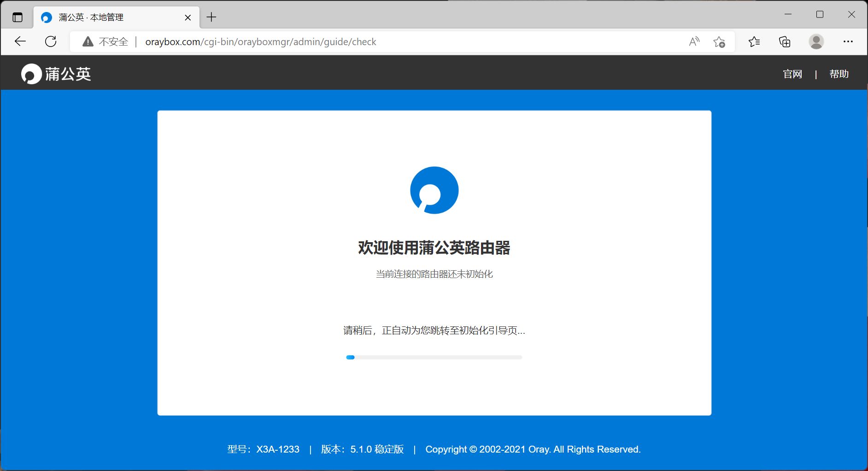
Task: Open browser settings three-dot menu
Action: 848,42
